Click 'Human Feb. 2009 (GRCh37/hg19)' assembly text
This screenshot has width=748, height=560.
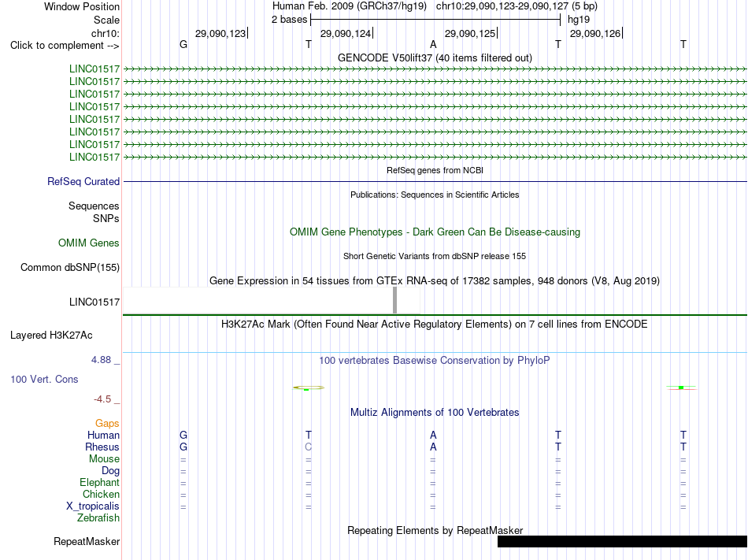[349, 6]
